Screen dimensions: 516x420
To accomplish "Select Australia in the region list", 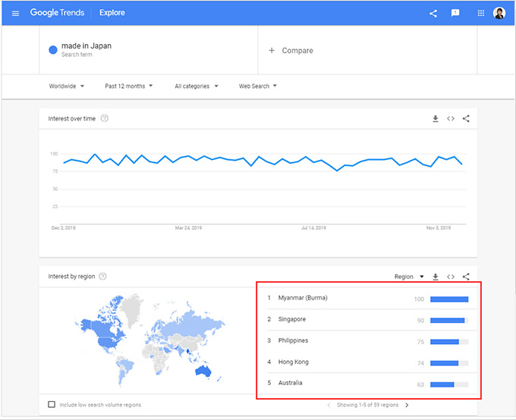I will coord(372,384).
